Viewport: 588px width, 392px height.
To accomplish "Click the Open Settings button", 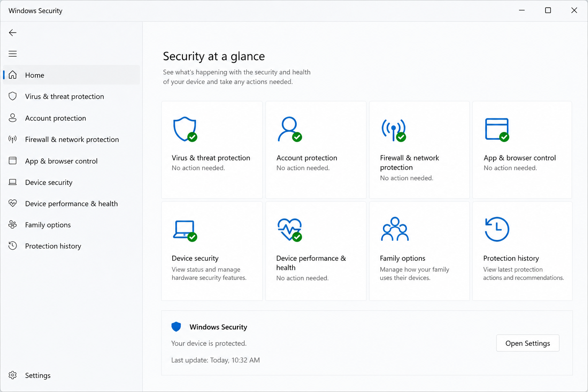I will tap(528, 343).
